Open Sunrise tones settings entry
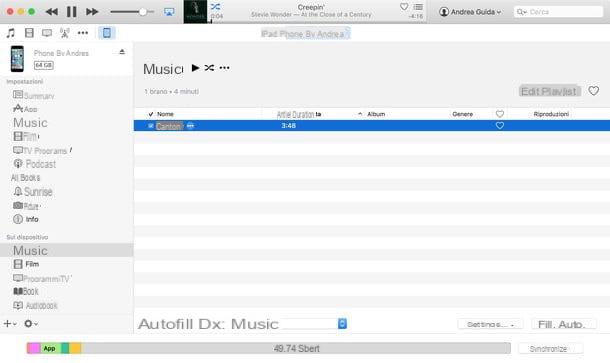Screen dimensions: 610x363 (x=33, y=191)
